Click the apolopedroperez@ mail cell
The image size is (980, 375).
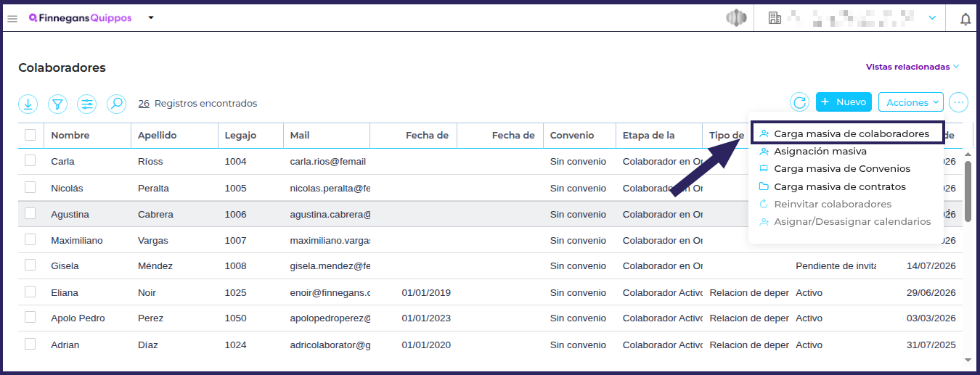330,318
